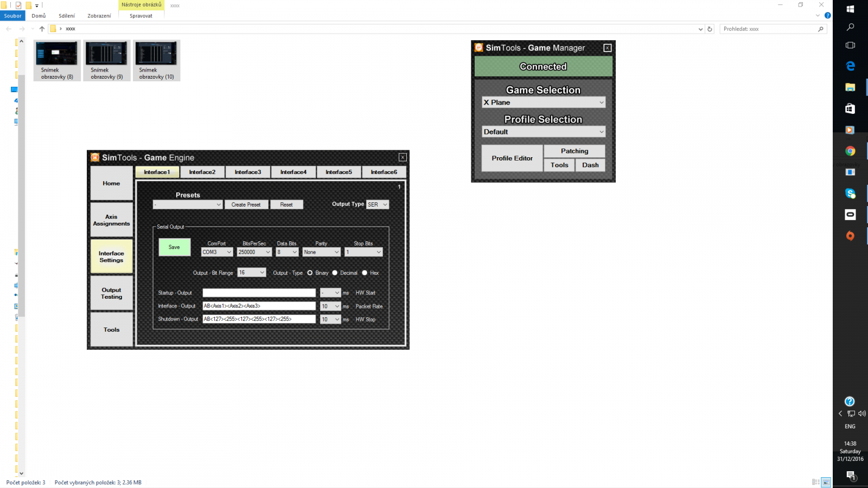This screenshot has width=868, height=488.
Task: Click the Create Preset button
Action: click(246, 204)
